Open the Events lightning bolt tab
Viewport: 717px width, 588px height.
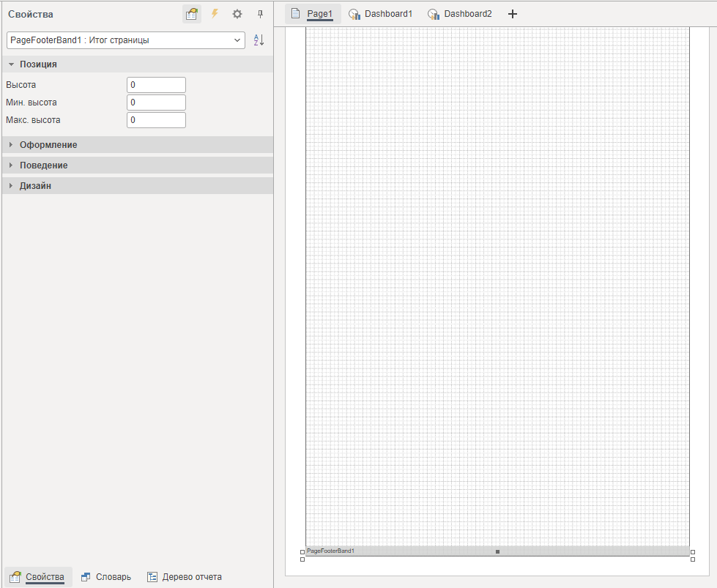pos(215,14)
